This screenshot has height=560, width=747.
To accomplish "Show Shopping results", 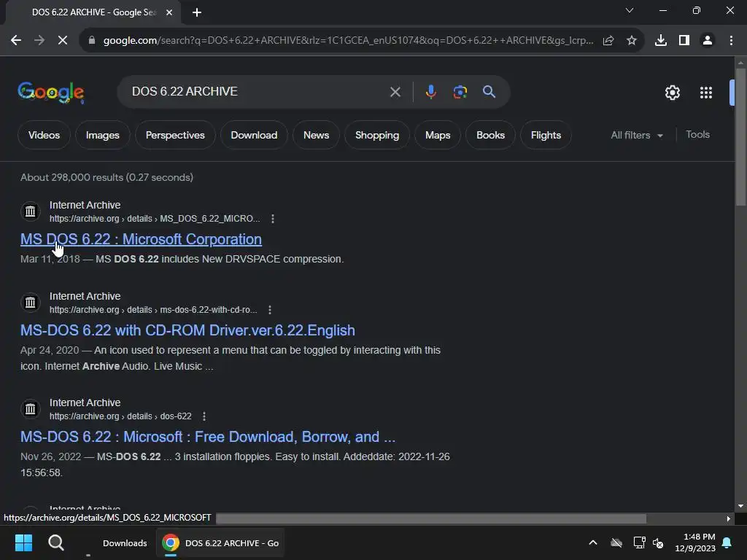I will [x=377, y=135].
